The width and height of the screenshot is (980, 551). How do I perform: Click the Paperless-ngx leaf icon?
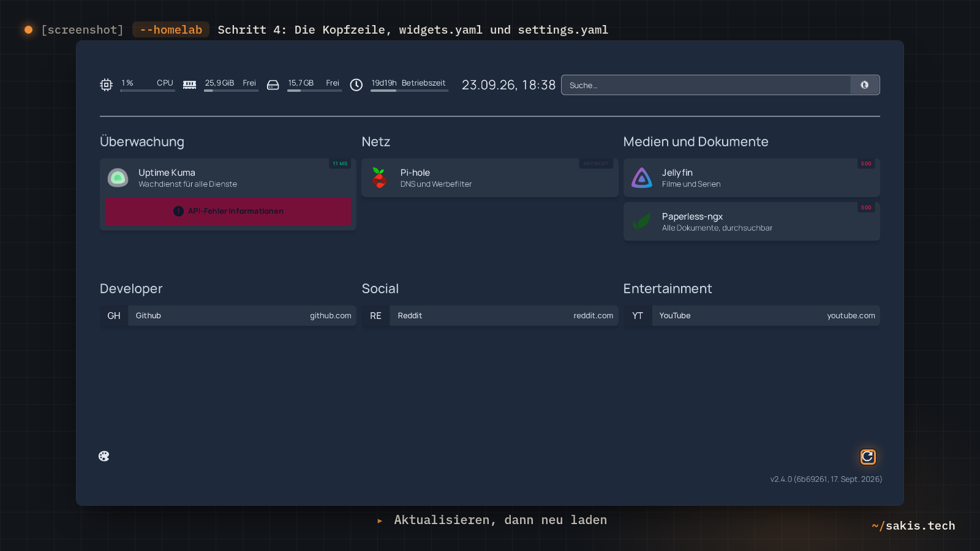(x=642, y=222)
